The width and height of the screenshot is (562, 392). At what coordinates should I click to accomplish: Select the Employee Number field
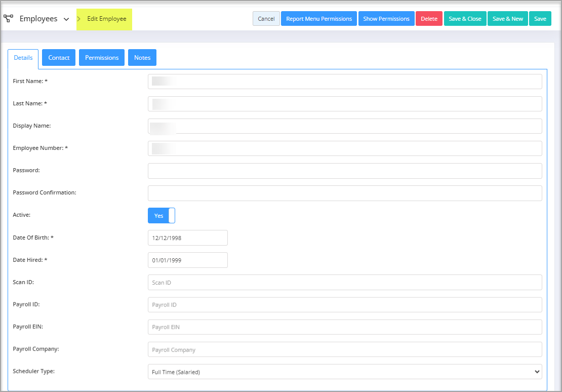(x=345, y=148)
